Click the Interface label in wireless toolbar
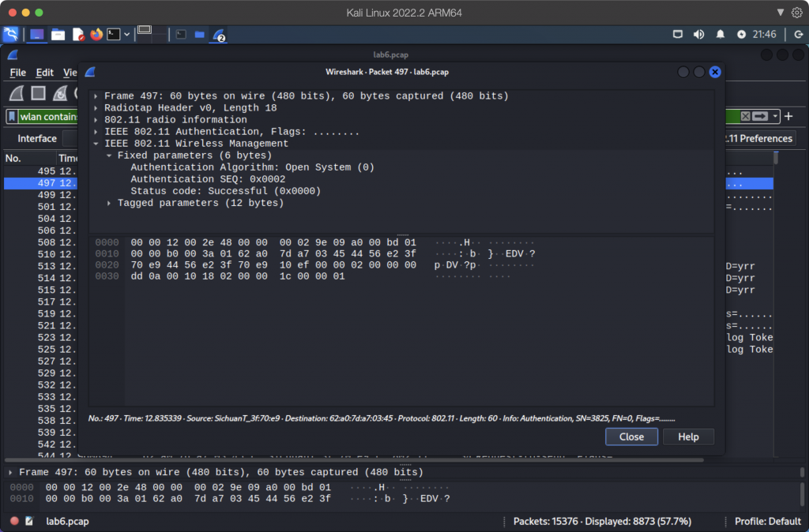This screenshot has height=532, width=809. [x=37, y=138]
